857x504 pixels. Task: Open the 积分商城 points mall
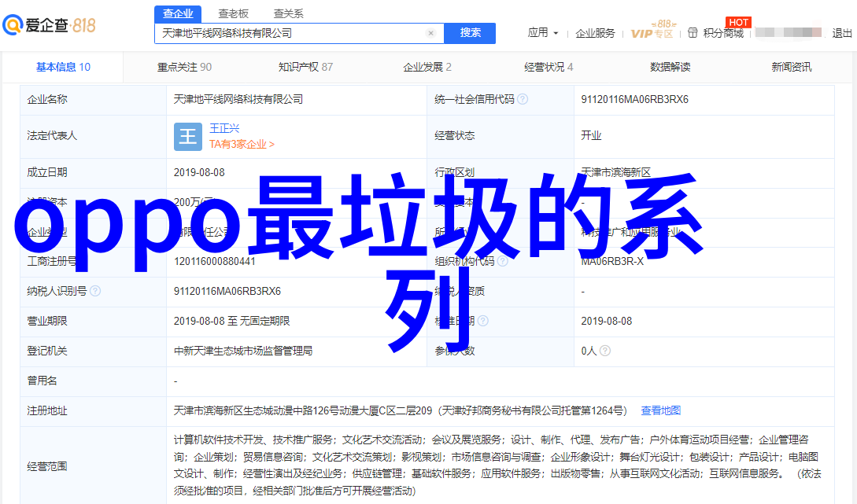point(717,33)
